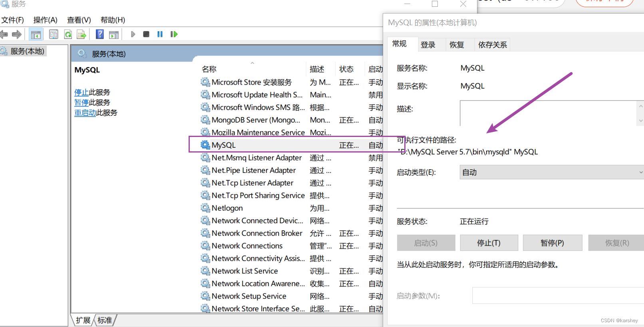
Task: Select the Network Connected Devices row
Action: click(x=292, y=220)
